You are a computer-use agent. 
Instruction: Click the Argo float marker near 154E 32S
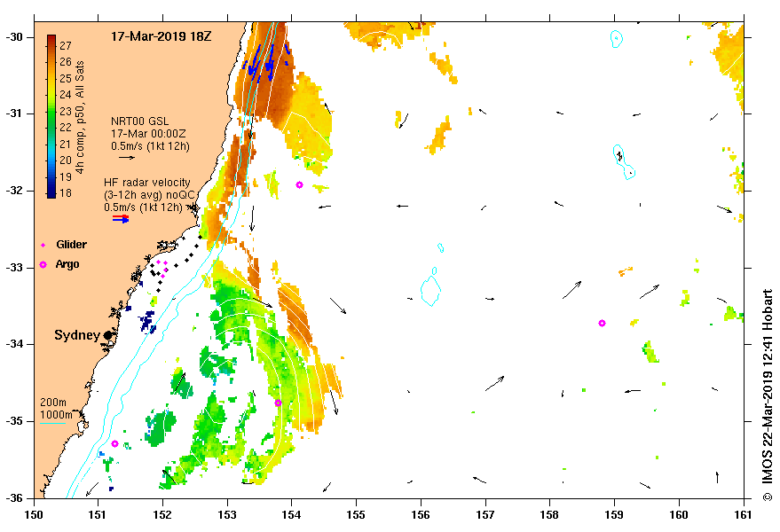299,185
